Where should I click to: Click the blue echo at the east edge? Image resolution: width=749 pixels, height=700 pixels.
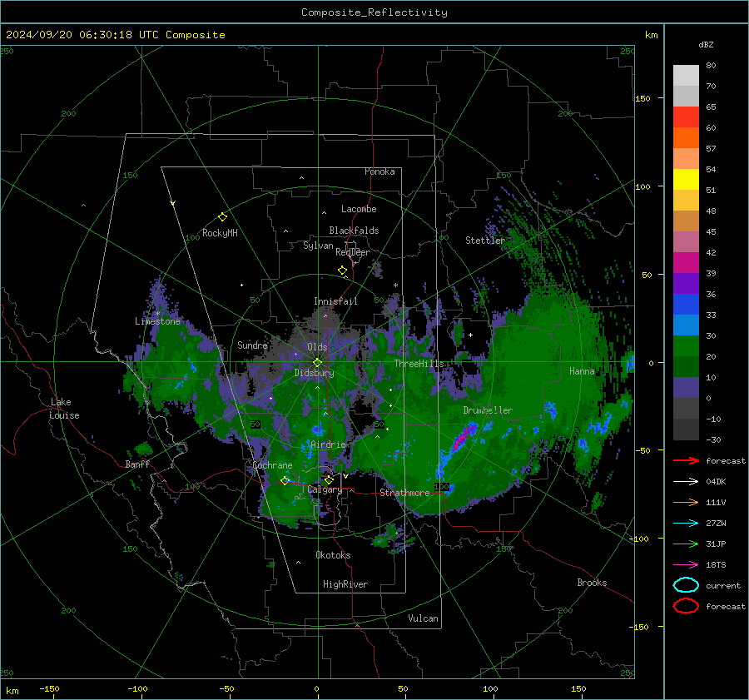pos(631,363)
